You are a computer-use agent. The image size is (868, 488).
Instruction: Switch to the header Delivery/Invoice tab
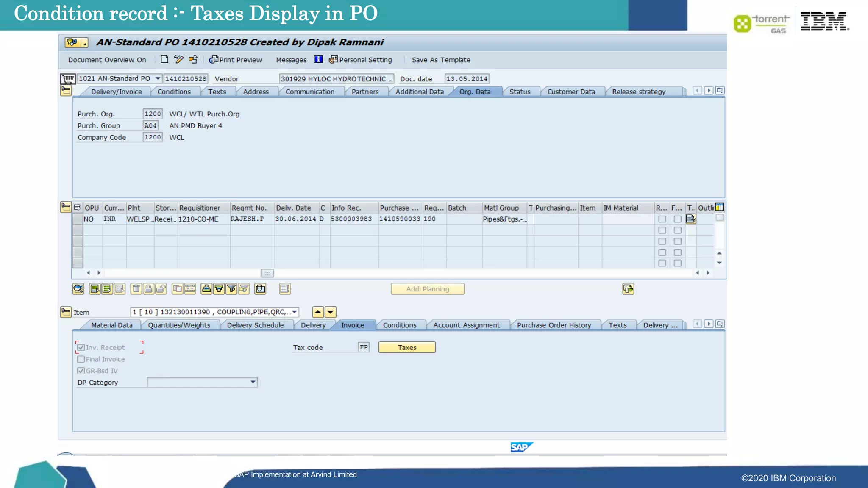click(116, 91)
